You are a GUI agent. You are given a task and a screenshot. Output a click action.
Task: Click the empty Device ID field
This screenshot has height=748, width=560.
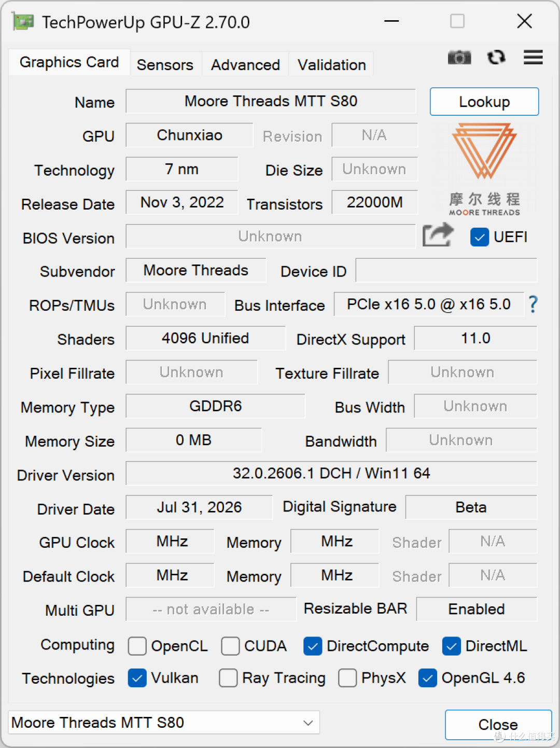coord(446,271)
